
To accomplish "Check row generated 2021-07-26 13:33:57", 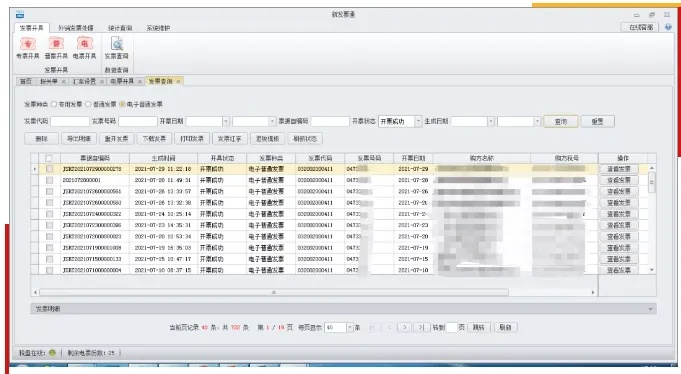I will coord(50,192).
